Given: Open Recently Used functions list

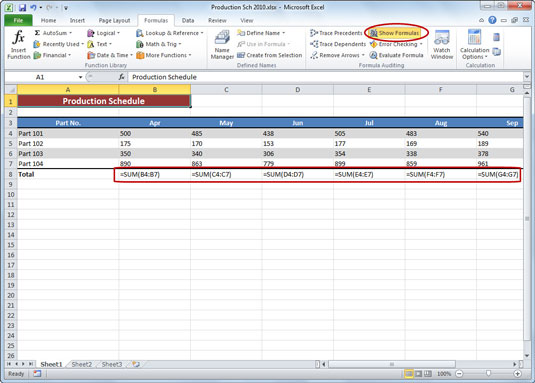Looking at the screenshot, I should tap(58, 44).
